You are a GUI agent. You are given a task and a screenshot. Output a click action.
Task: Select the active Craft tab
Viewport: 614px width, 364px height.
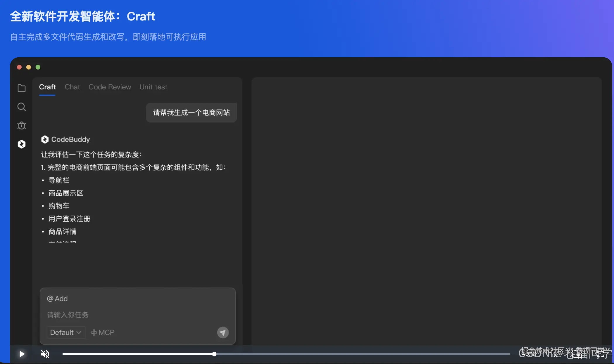pyautogui.click(x=47, y=87)
